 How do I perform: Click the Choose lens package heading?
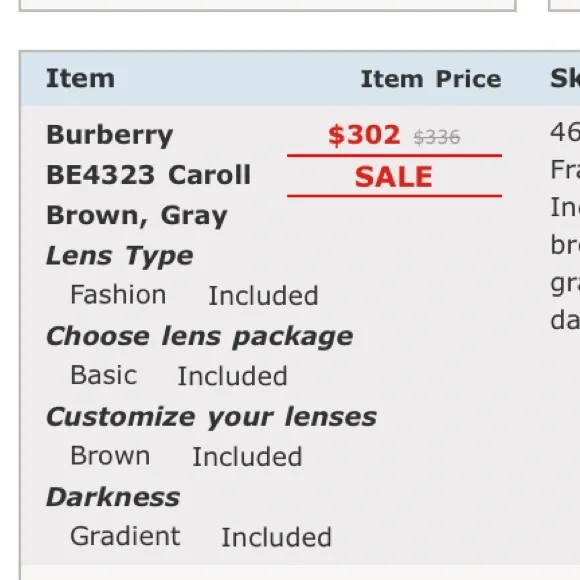click(200, 337)
